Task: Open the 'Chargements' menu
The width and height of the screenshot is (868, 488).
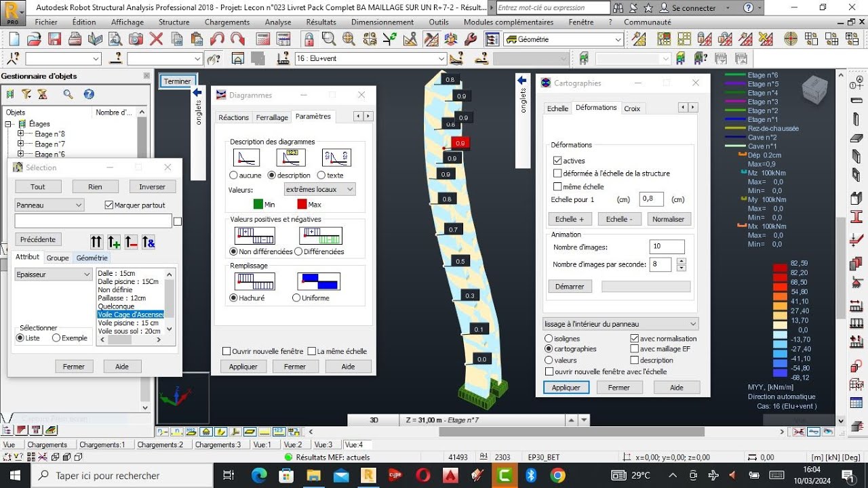Action: (x=227, y=22)
